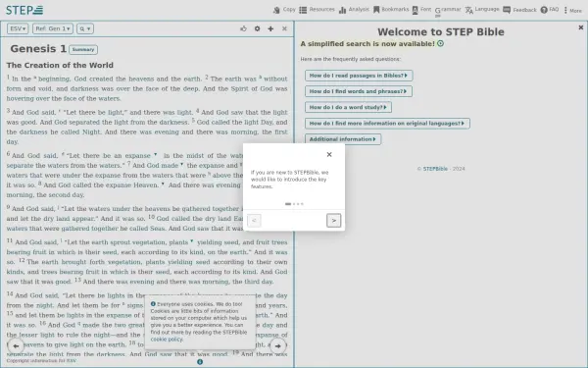Viewport: 588px width, 368px height.
Task: Open the Copy tool
Action: coord(284,10)
